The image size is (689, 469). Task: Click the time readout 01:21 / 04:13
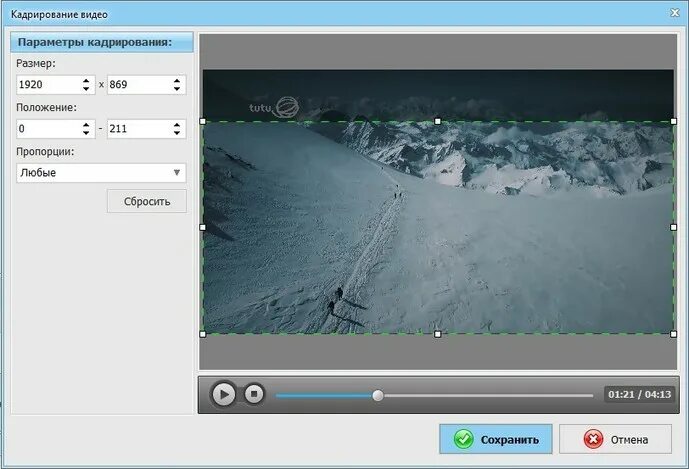point(639,394)
